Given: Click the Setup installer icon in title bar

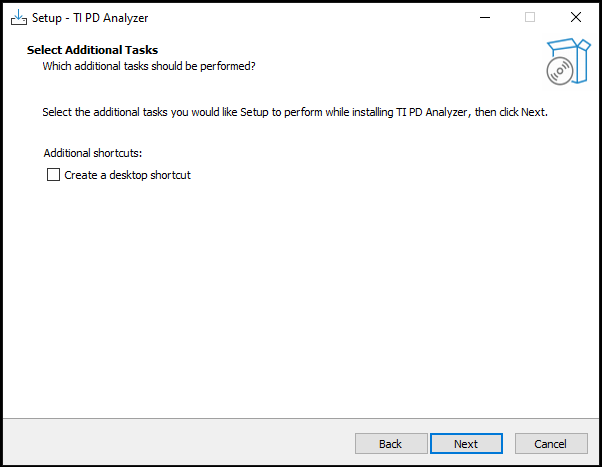Looking at the screenshot, I should [x=18, y=18].
